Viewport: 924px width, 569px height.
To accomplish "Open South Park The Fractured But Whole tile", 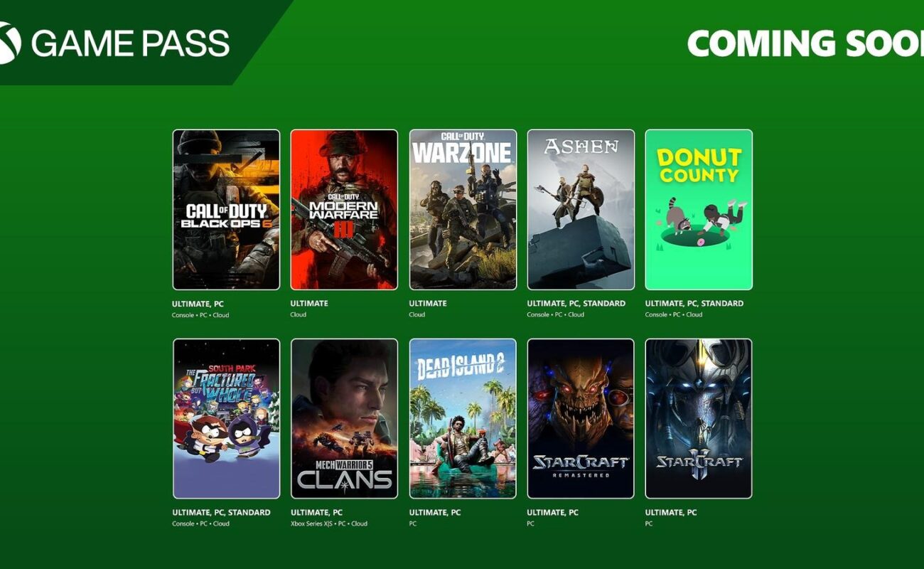I will [x=226, y=418].
